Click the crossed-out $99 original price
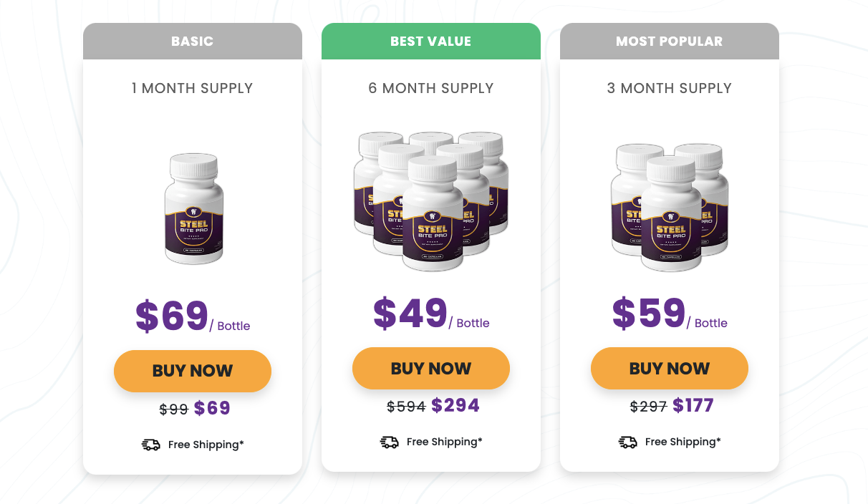868x504 pixels. click(x=173, y=409)
